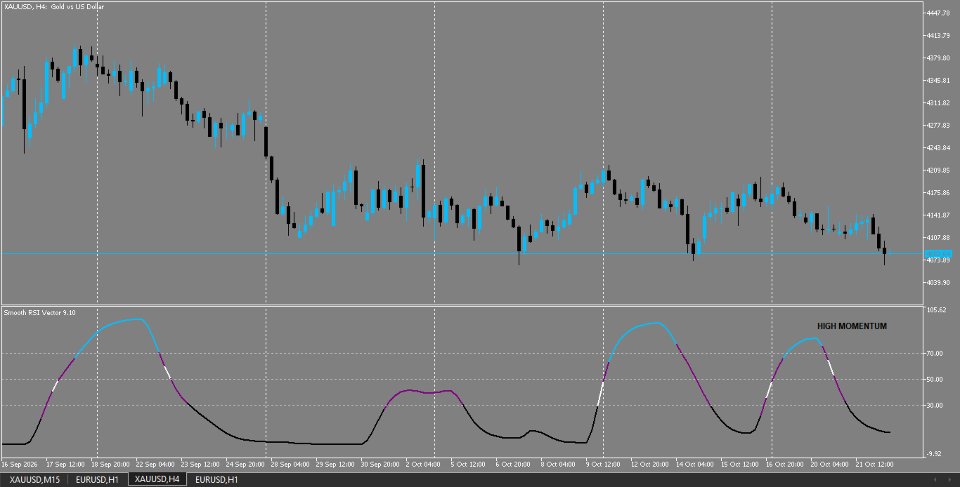Click the 9 Oct 12:00 time axis label
The height and width of the screenshot is (487, 960).
click(603, 464)
